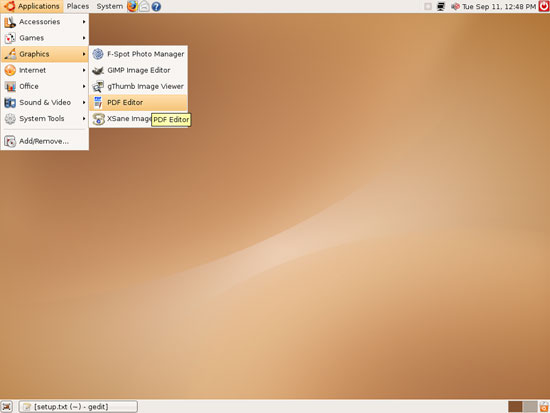Open the Places menu
Image resolution: width=550 pixels, height=413 pixels.
click(x=78, y=6)
